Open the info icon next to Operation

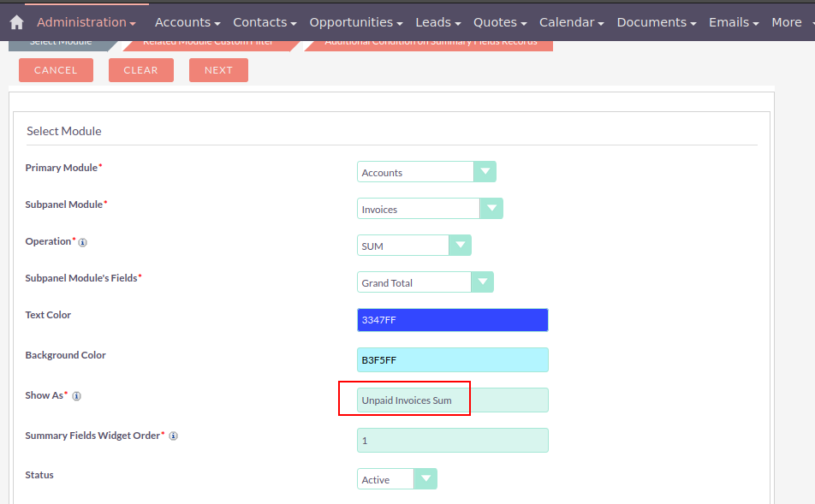pos(83,242)
